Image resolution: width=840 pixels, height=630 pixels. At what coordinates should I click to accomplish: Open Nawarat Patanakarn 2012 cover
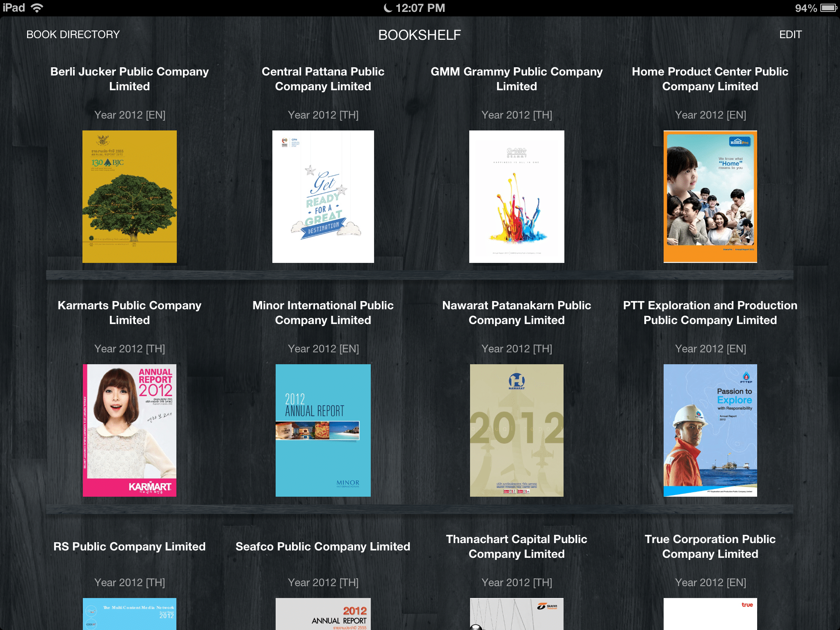517,430
